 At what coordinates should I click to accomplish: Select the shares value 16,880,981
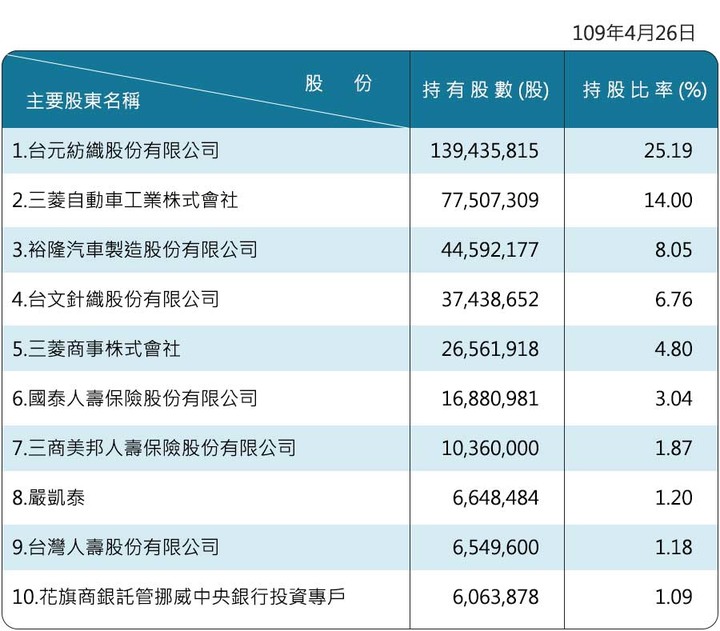pos(490,399)
